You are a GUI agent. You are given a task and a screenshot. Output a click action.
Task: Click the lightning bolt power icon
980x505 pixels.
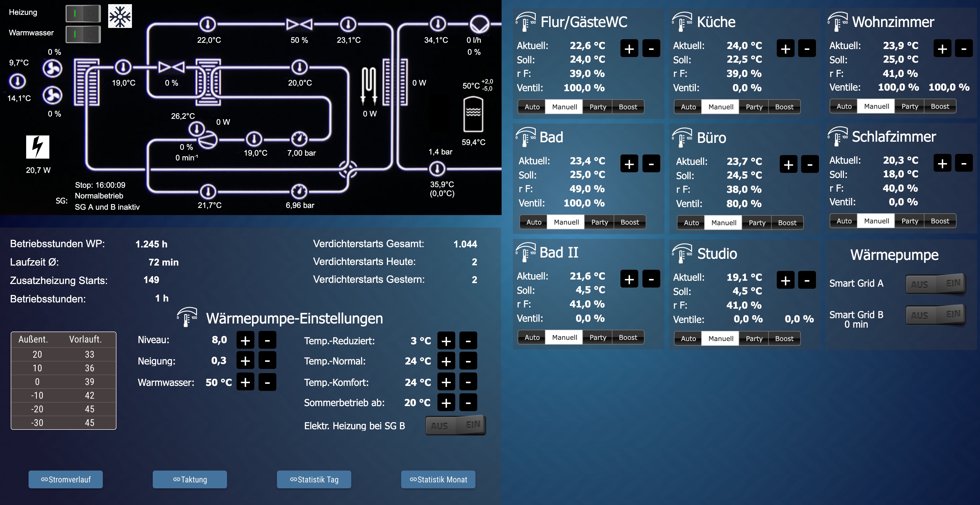pos(38,147)
